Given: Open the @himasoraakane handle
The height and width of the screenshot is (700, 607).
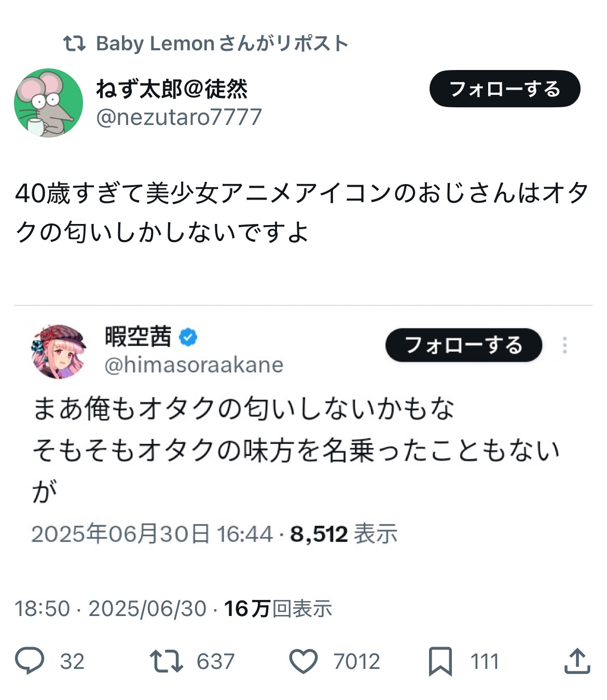Looking at the screenshot, I should (194, 365).
